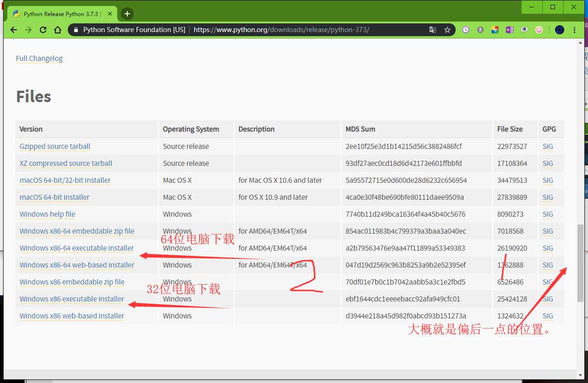Open SIG for x86-64 web-based installer
The image size is (588, 383).
point(548,265)
